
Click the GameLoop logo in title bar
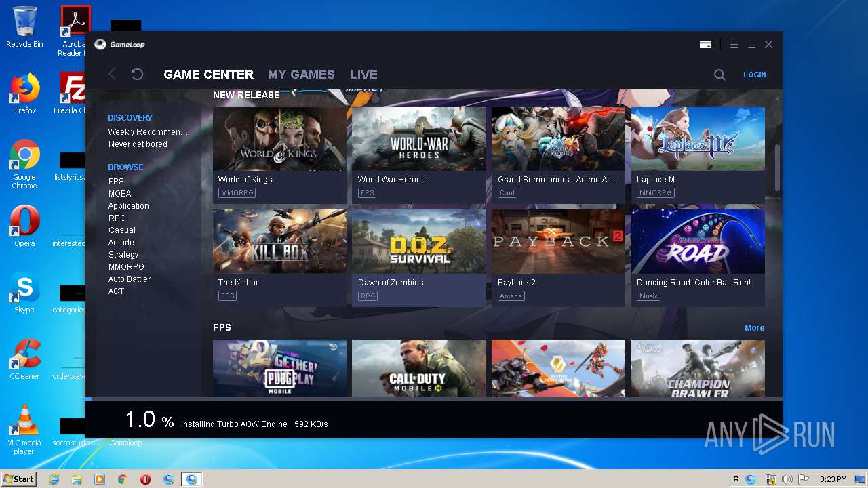pos(120,45)
